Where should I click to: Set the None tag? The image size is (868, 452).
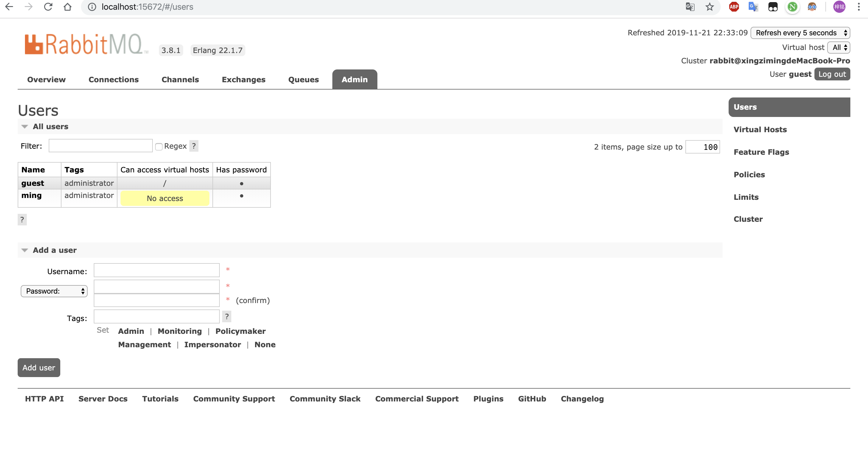(x=265, y=345)
